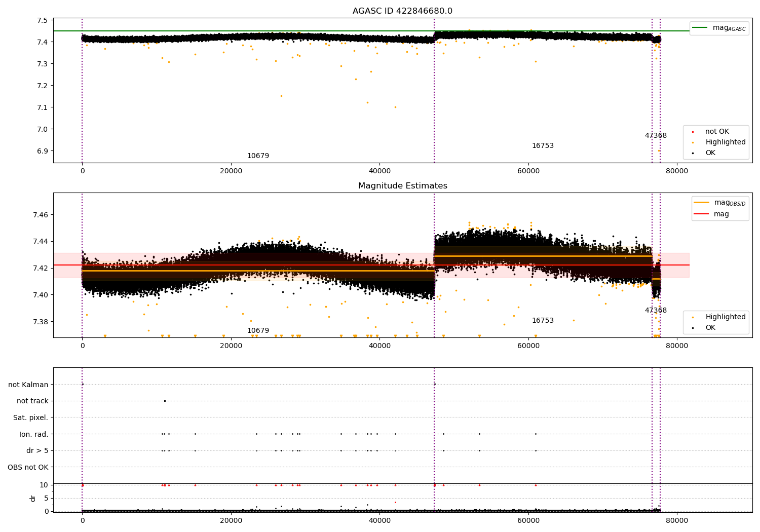Viewport: 760px width, 532px height.
Task: Click the 5 tick on dr axis
Action: (x=46, y=498)
